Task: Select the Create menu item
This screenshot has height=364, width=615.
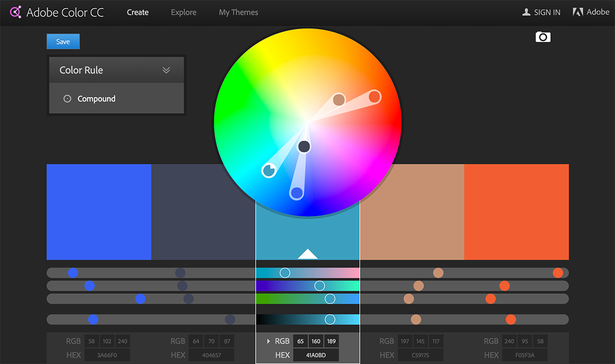Action: pos(137,12)
